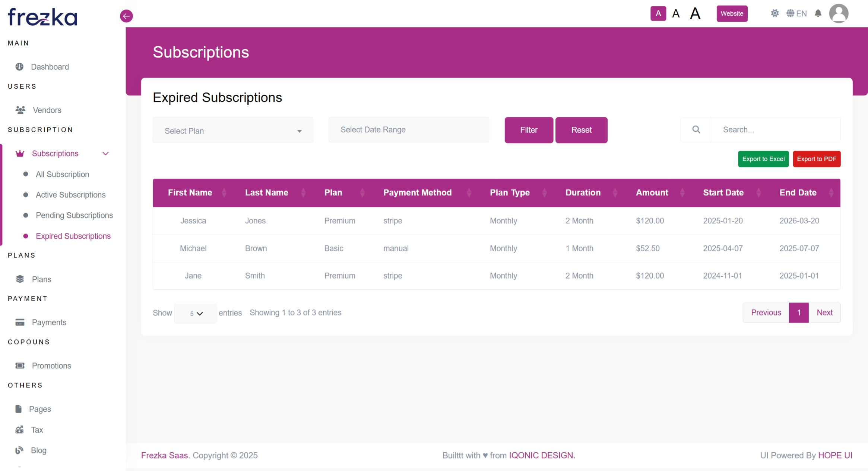This screenshot has width=868, height=471.
Task: Select the medium font size A
Action: tap(676, 14)
